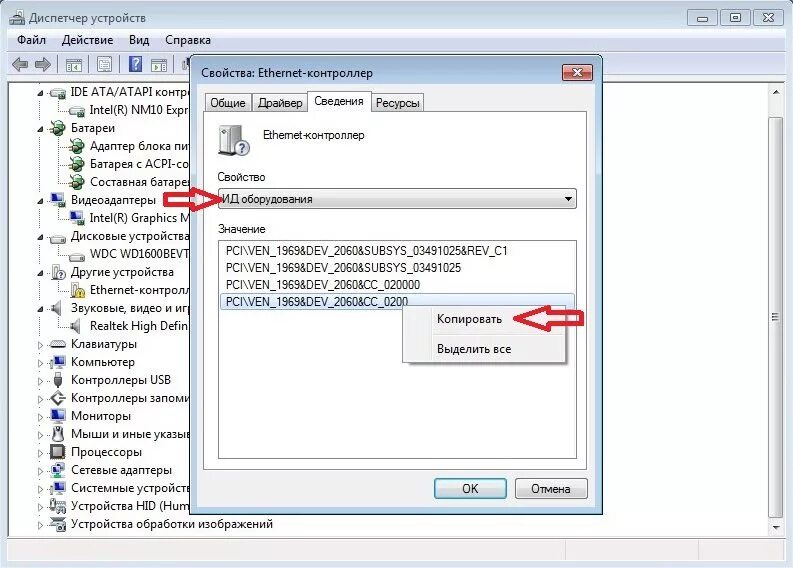Toggle the console tree pane toolbar icon
This screenshot has height=568, width=793.
click(x=74, y=65)
